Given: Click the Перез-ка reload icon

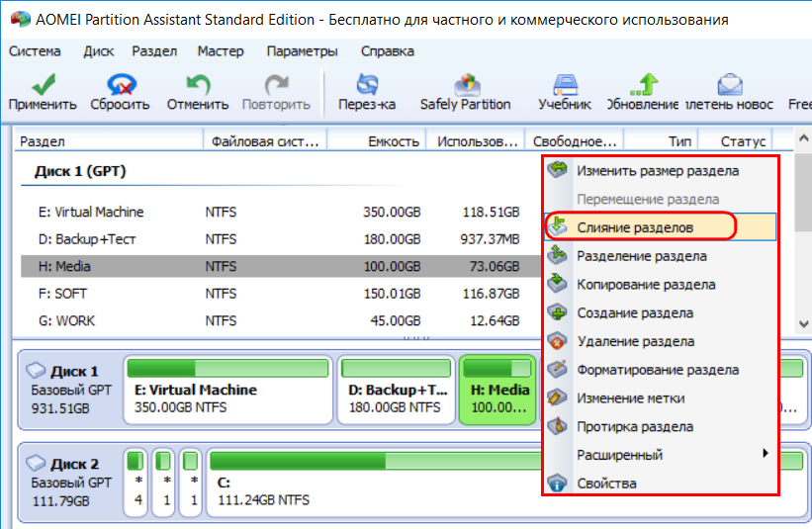Looking at the screenshot, I should tap(367, 84).
